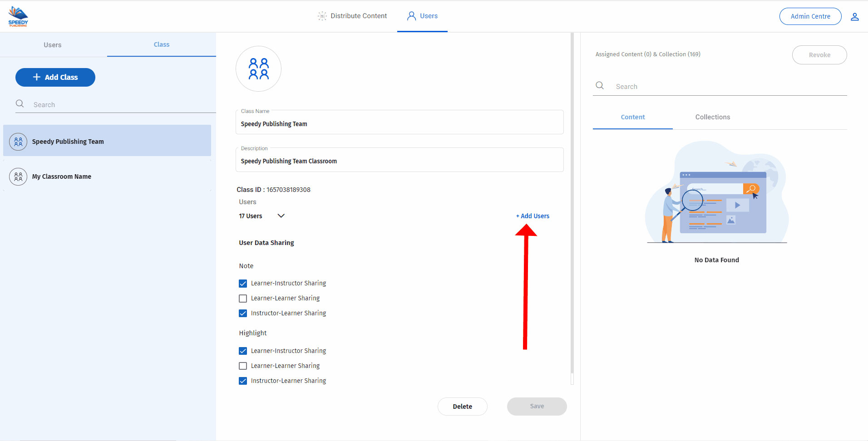
Task: Toggle Note Instructor-Learner Sharing checkbox
Action: [243, 314]
